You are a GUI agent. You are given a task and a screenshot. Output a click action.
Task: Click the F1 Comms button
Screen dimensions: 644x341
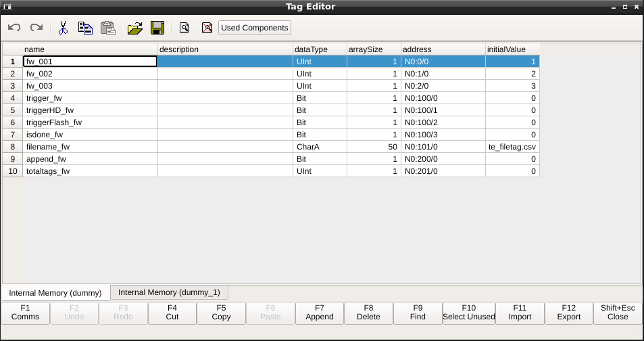pyautogui.click(x=25, y=313)
